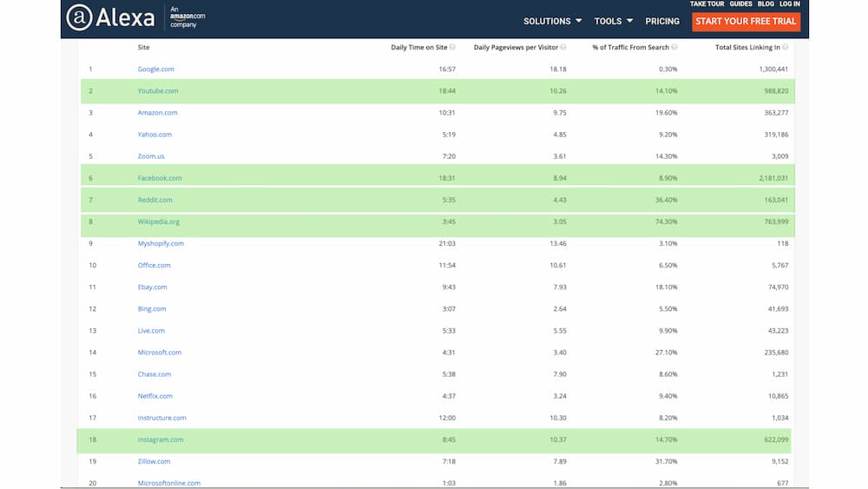Open the Instructure.com site link
The image size is (868, 489).
(x=161, y=418)
